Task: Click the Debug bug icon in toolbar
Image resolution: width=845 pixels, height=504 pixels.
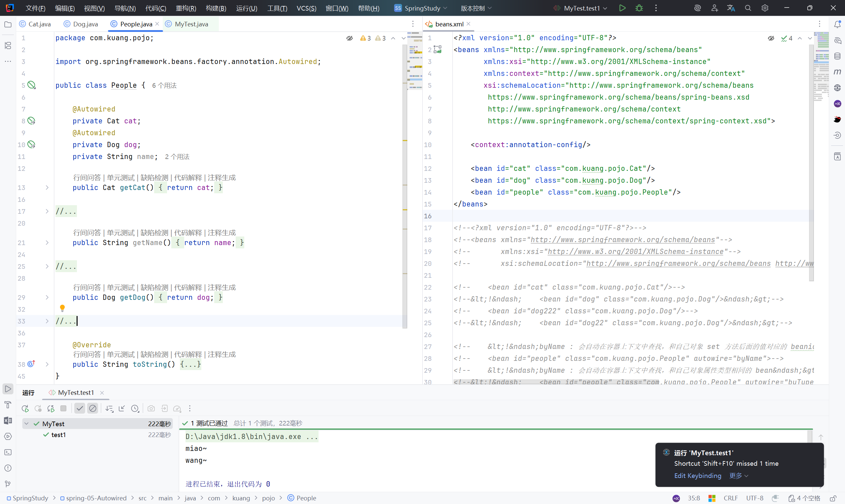Action: click(639, 8)
